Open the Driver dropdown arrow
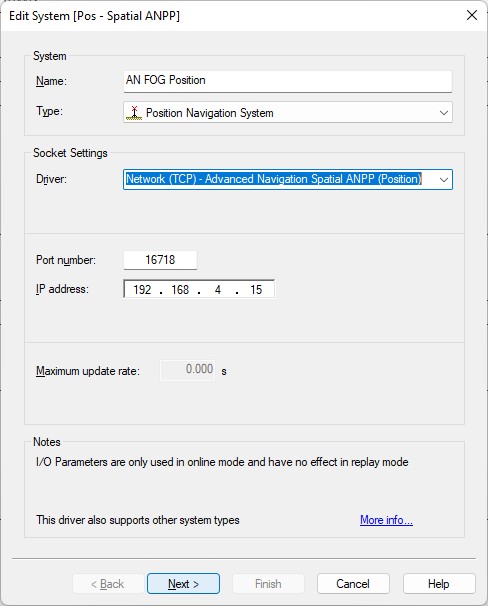 [x=444, y=180]
